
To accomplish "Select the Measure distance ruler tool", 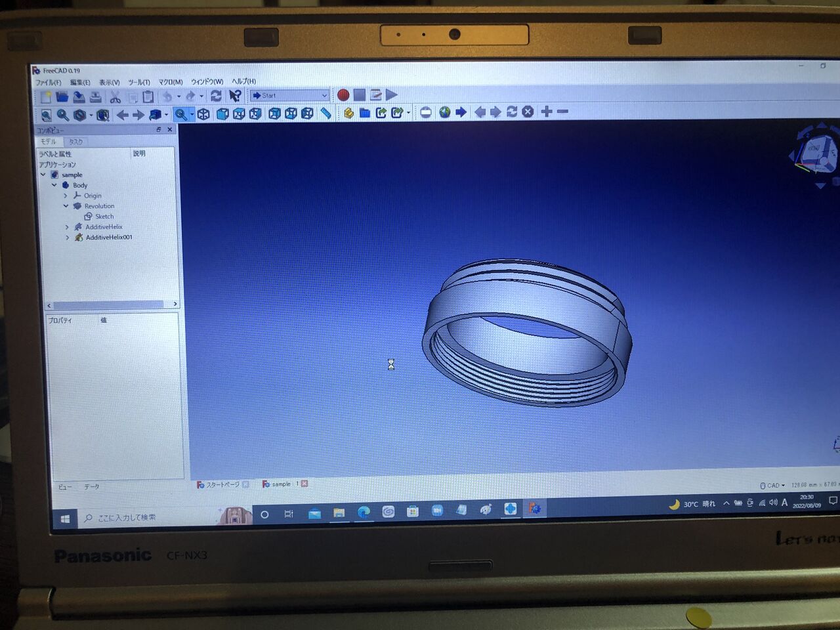I will tap(325, 114).
